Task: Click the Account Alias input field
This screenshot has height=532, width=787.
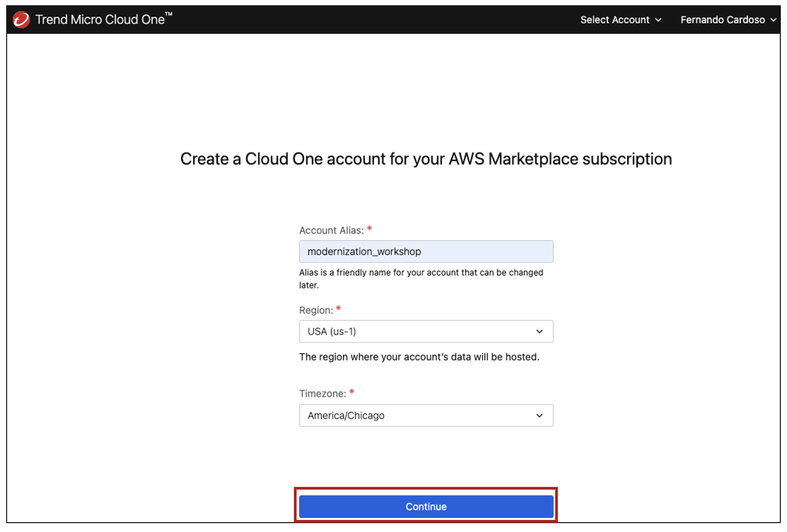Action: [x=426, y=251]
